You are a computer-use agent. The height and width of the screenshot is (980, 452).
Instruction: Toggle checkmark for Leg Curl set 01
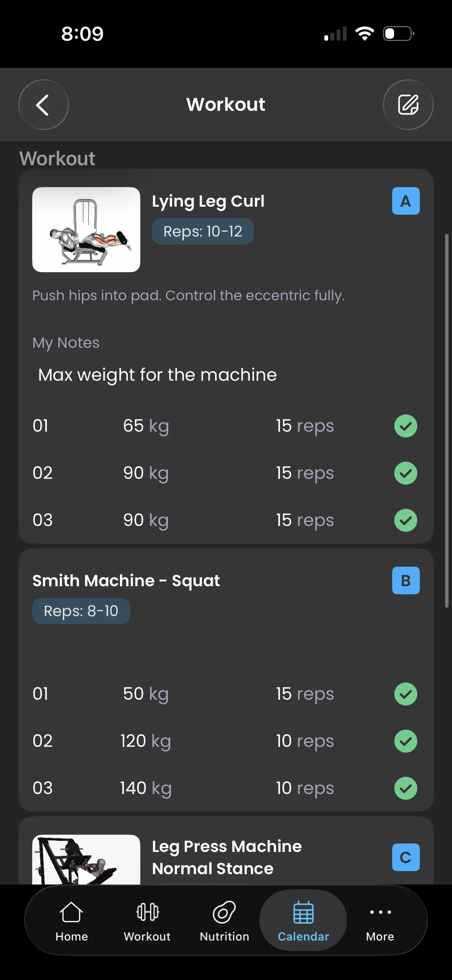tap(406, 426)
